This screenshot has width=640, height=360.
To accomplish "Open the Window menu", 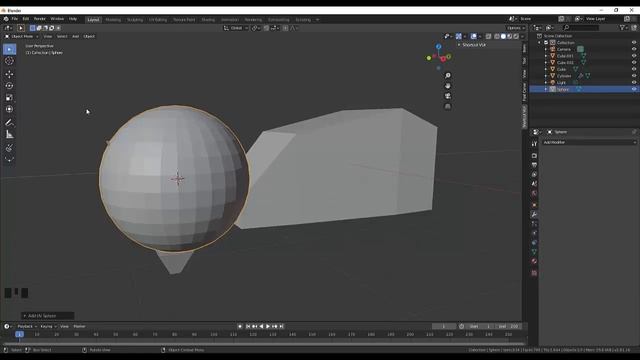I will click(57, 19).
